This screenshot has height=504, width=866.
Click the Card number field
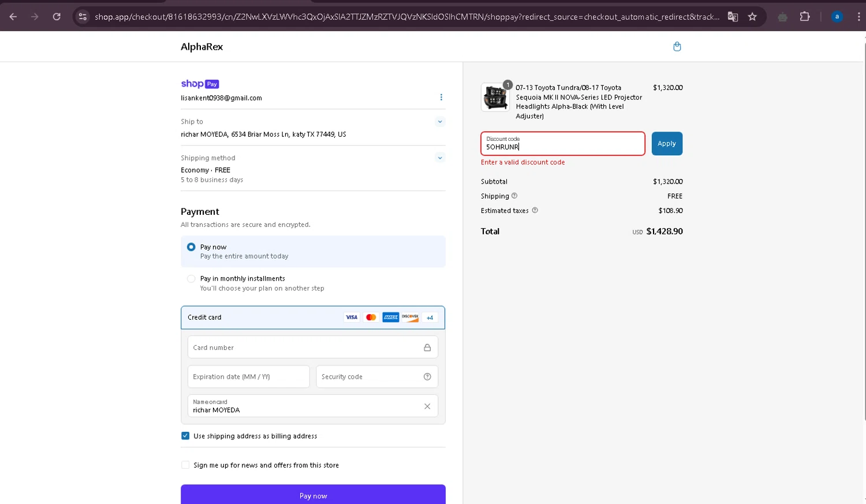313,347
